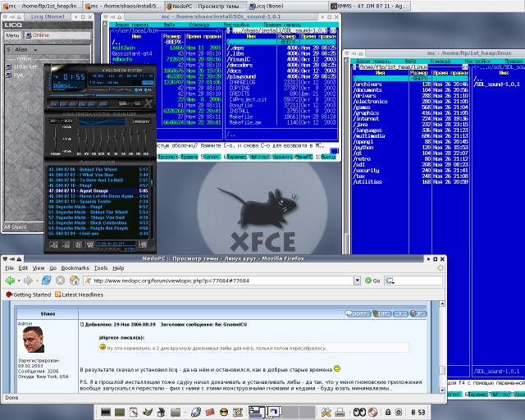Switch to NedoPC Firefox taskbar button
525x420 pixels.
point(206,6)
